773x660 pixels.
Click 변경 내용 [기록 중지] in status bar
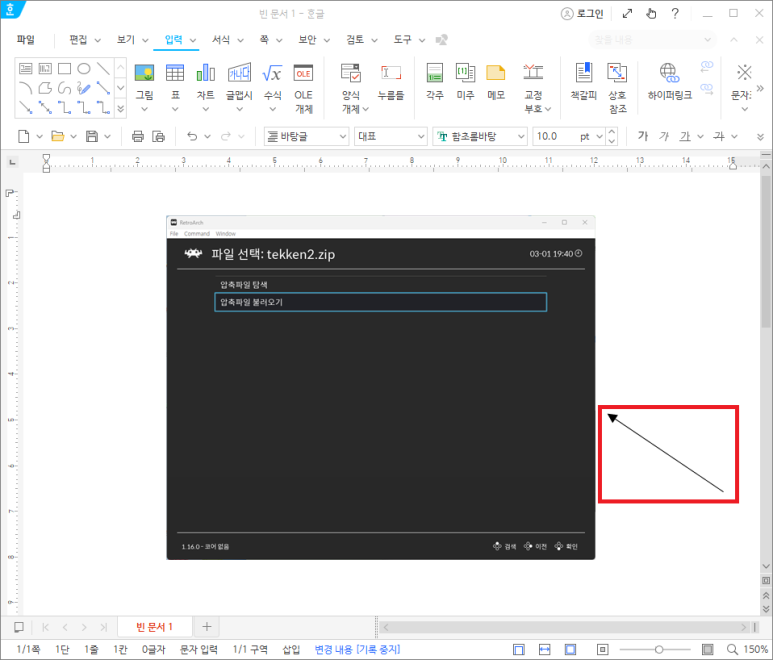357,649
